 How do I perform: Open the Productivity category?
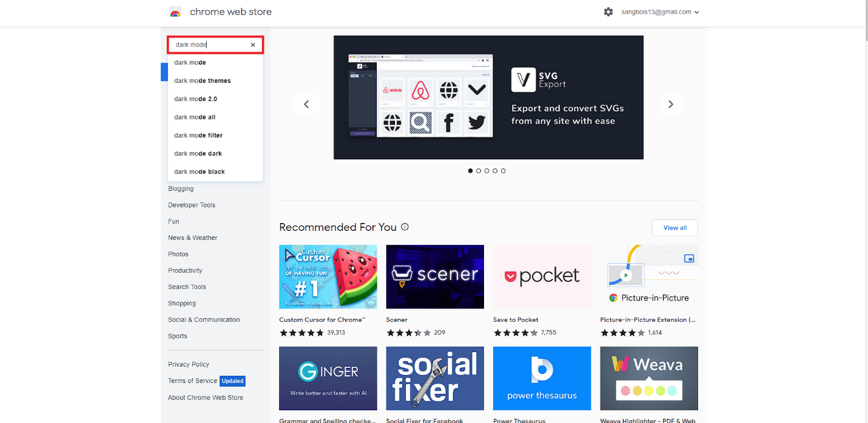click(185, 270)
